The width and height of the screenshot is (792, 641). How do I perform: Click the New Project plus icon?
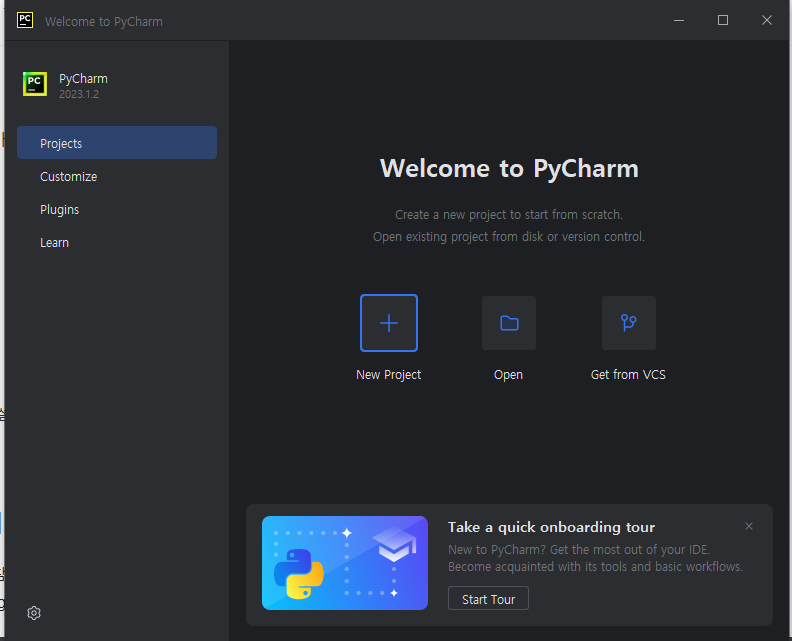[388, 323]
